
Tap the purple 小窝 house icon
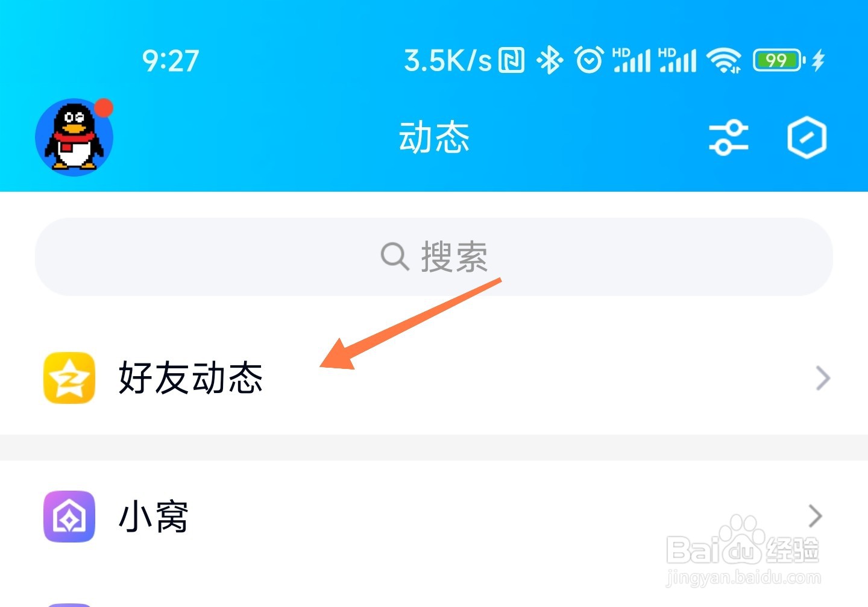coord(69,517)
